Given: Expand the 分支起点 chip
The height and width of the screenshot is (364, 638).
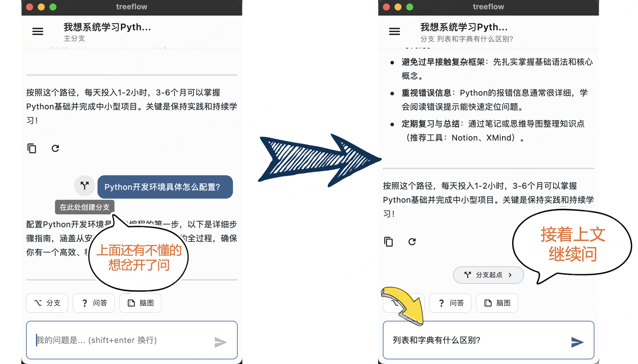Looking at the screenshot, I should 488,275.
